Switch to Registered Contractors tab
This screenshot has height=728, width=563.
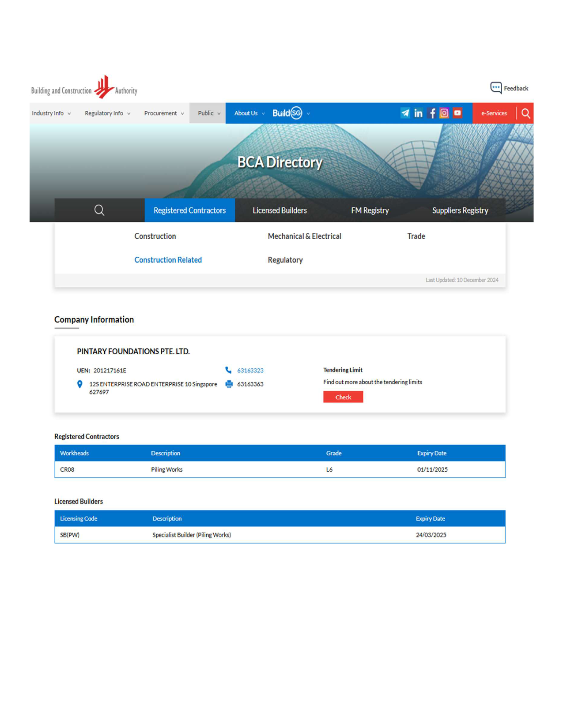[x=190, y=210]
